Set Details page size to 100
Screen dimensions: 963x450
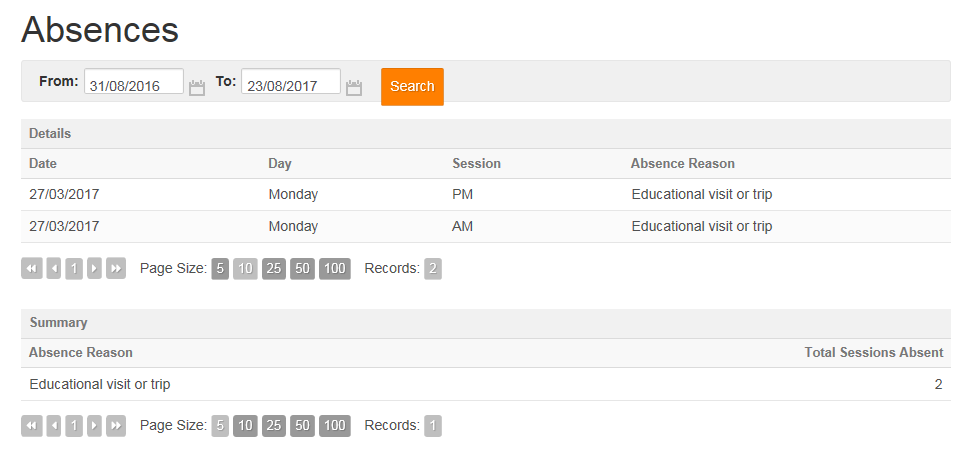point(335,268)
